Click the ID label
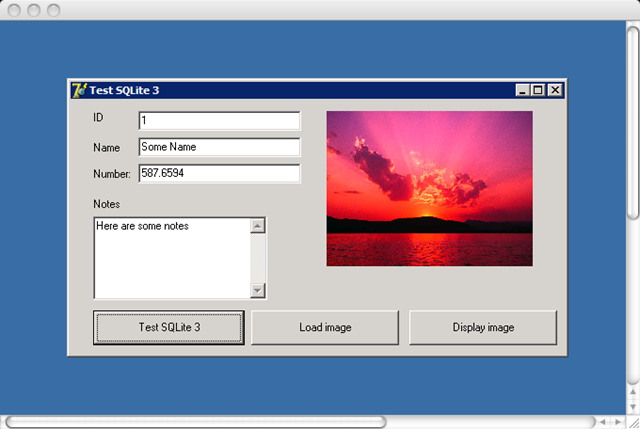 point(98,118)
